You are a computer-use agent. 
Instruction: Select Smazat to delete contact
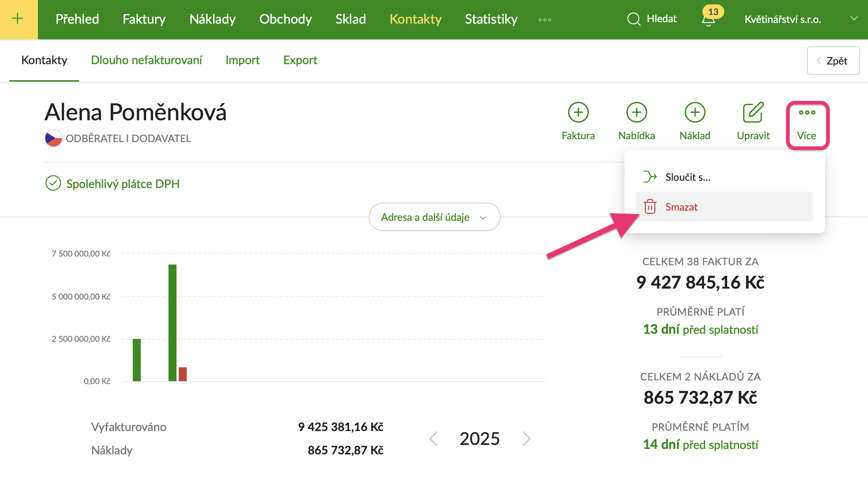point(724,207)
